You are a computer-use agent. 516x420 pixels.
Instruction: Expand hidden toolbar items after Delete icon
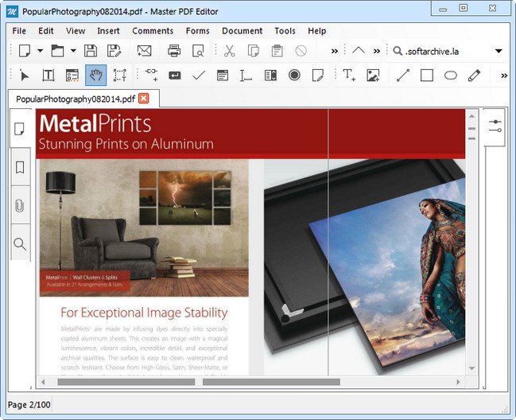point(335,51)
